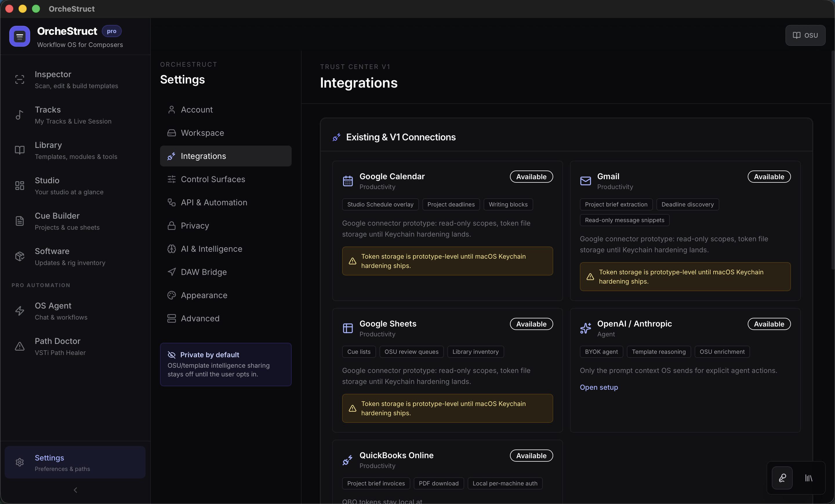Screen dimensions: 835x504
Task: Click the Gmail envelope icon
Action: [585, 181]
